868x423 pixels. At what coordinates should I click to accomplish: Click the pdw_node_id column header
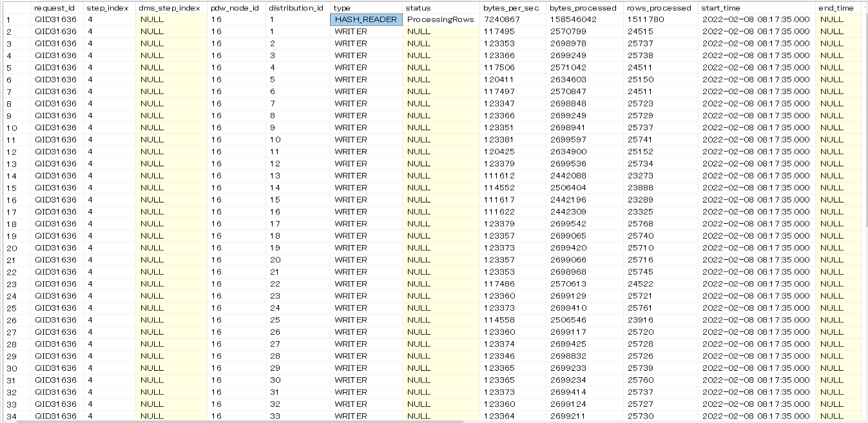(235, 8)
